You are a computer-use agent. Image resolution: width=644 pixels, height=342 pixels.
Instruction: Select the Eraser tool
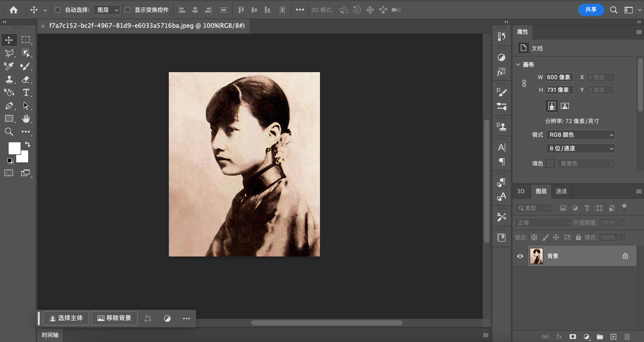(x=25, y=79)
